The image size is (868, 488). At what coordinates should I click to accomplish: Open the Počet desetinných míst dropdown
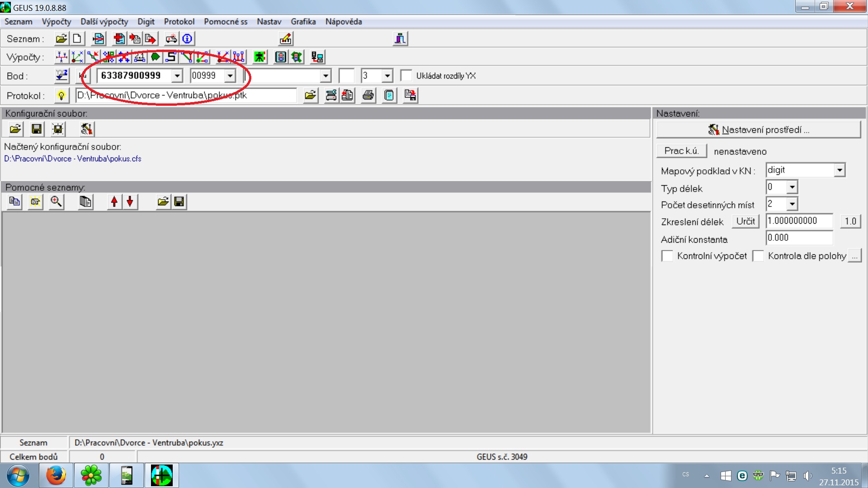coord(792,204)
